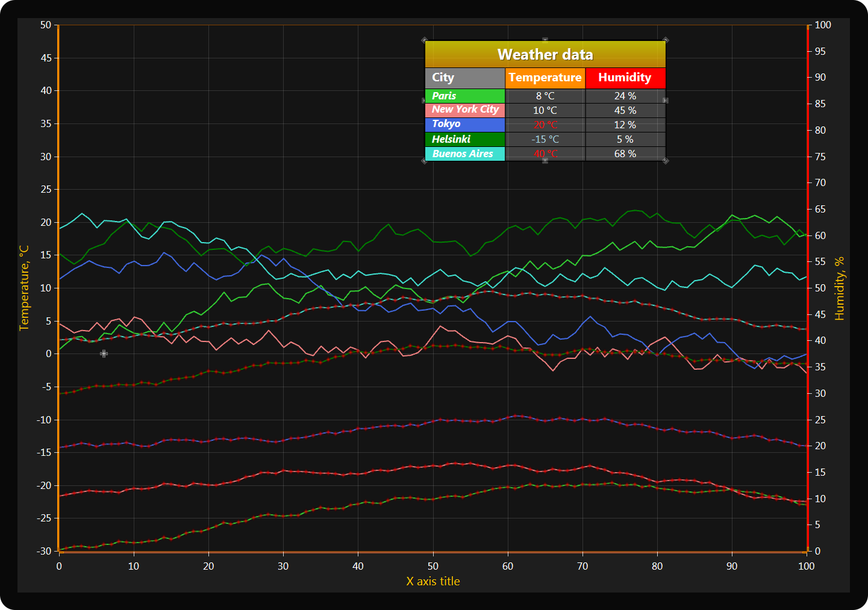This screenshot has height=610, width=868.
Task: Click the table's bottom-right corner resize handle
Action: tap(666, 161)
